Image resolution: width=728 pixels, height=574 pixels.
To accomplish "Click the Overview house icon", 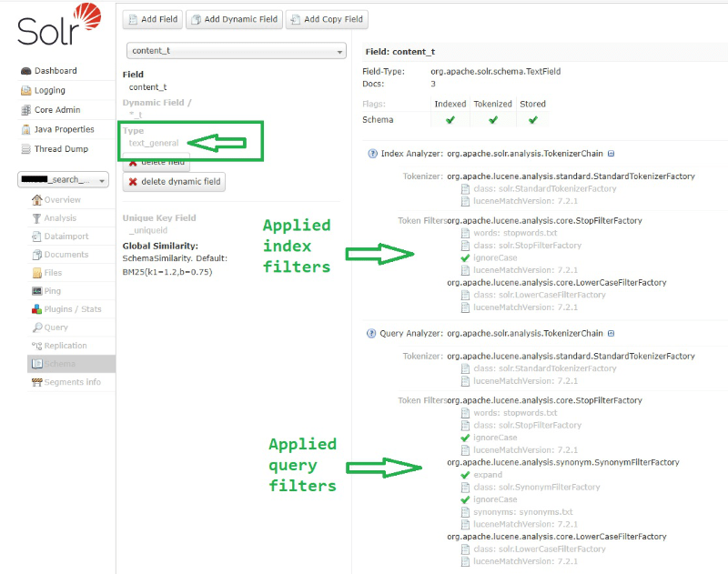I will 36,199.
